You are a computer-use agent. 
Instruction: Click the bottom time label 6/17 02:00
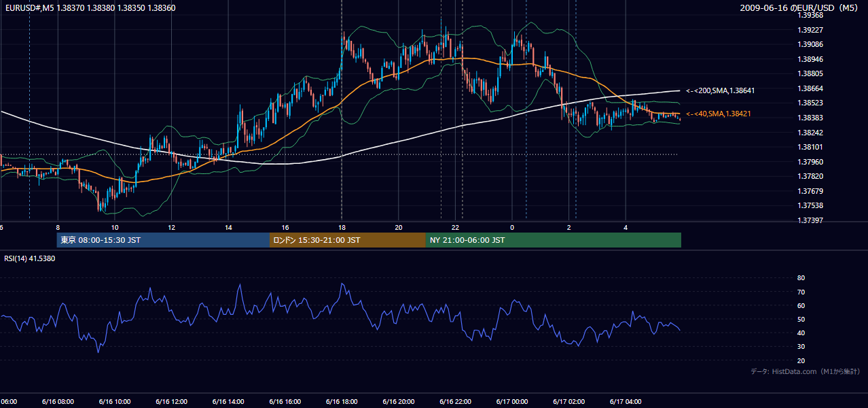(569, 402)
